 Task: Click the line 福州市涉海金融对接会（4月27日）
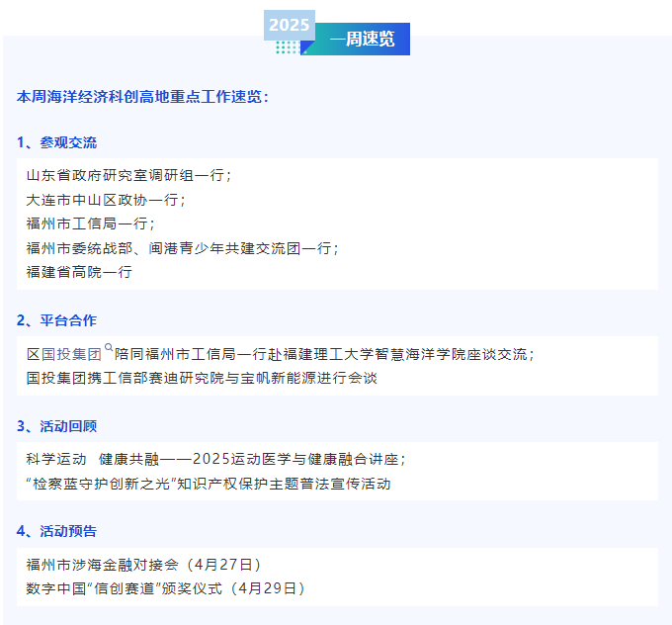click(143, 565)
